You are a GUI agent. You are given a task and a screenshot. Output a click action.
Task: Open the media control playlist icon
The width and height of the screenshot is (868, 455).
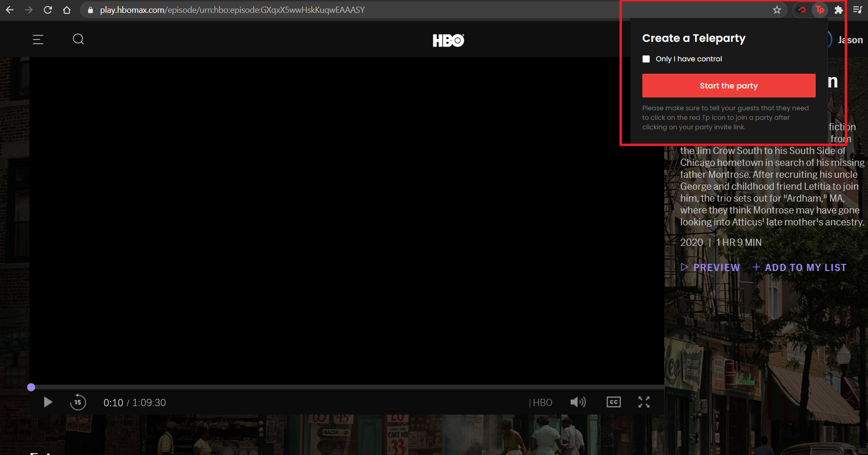click(857, 10)
